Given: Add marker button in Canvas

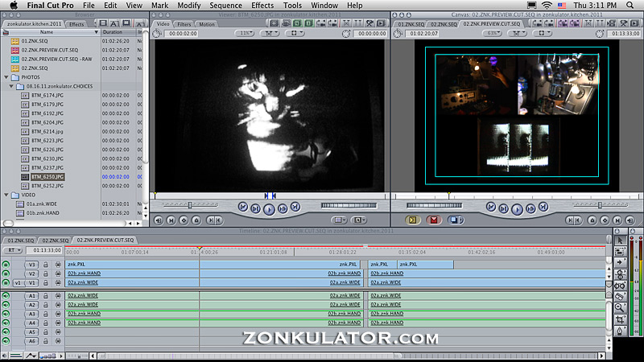Looking at the screenshot, I should (x=592, y=220).
